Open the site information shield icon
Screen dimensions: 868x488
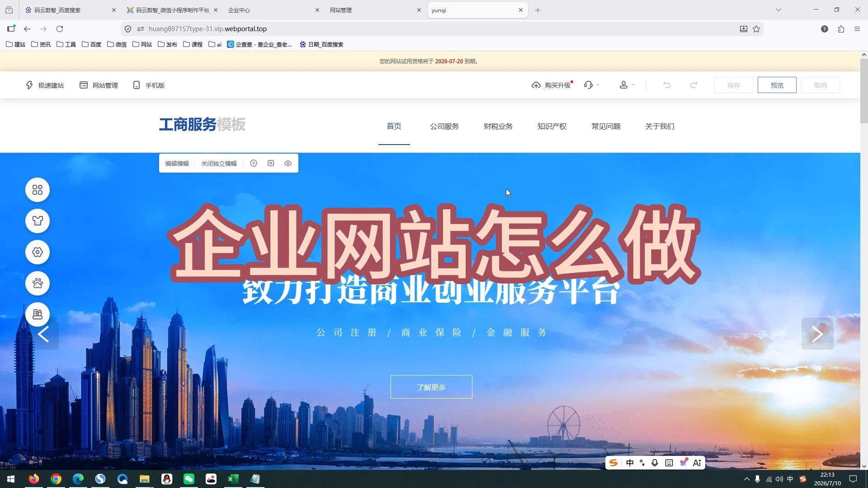coord(128,29)
